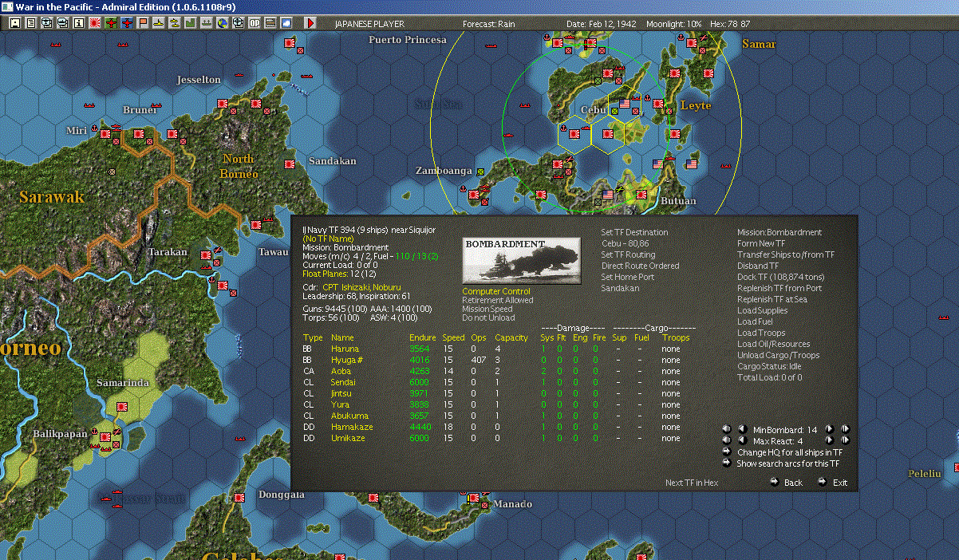The width and height of the screenshot is (959, 560).
Task: Decrease Max React by one step
Action: point(741,440)
